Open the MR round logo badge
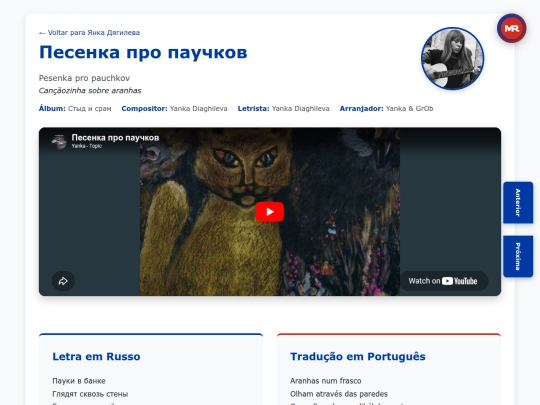Image resolution: width=540 pixels, height=405 pixels. 511,29
